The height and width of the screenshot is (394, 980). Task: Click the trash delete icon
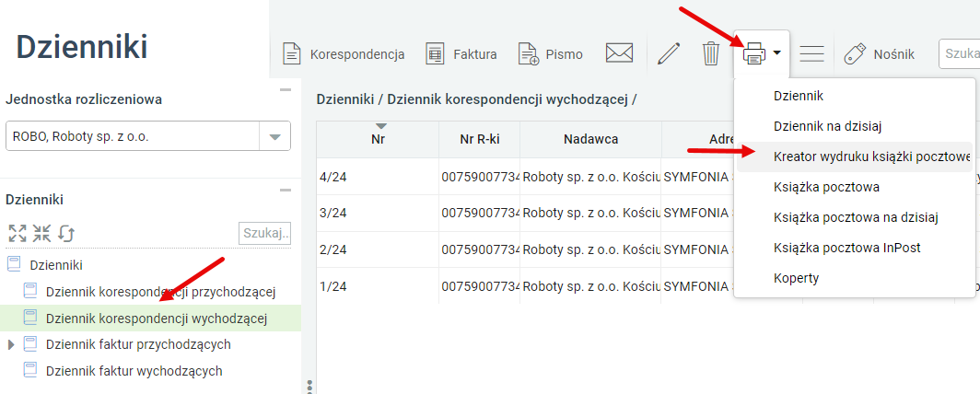tap(711, 53)
